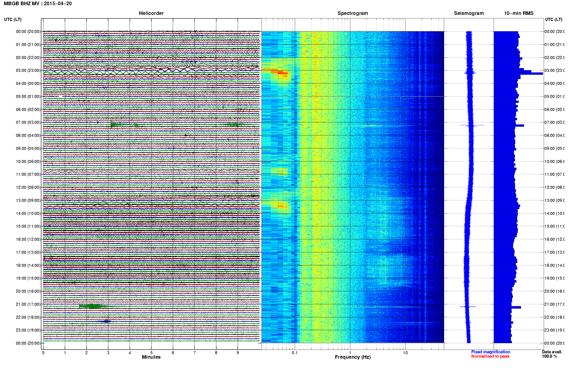This screenshot has height=368, width=588.
Task: Click helicorder time label '21:00 (17:00)'
Action: [28, 304]
